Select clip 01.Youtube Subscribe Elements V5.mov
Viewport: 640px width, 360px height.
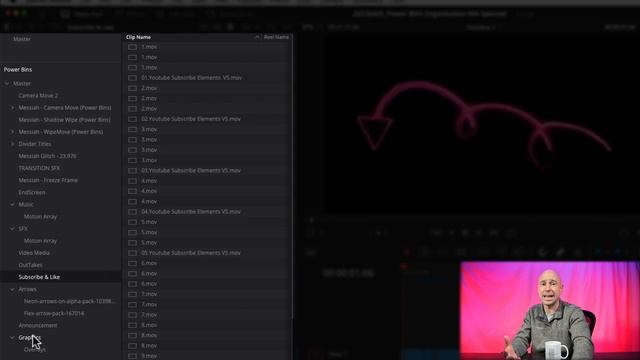click(x=192, y=78)
